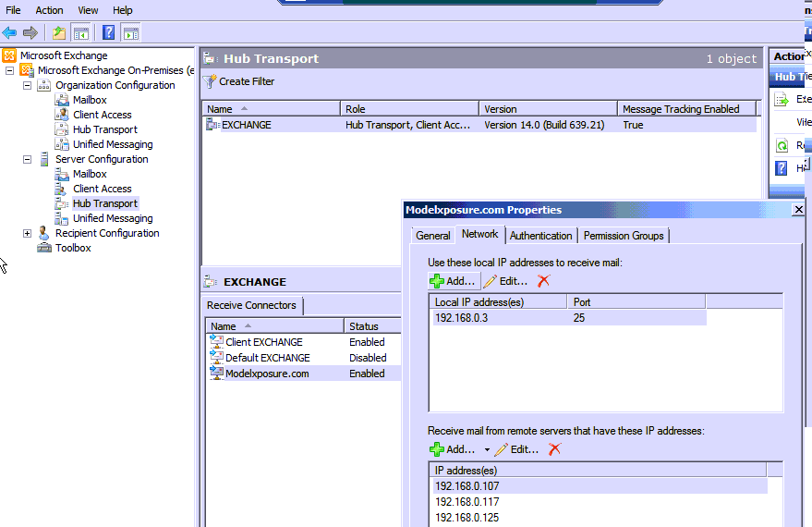The width and height of the screenshot is (812, 527).
Task: Select the Network tab
Action: pos(480,234)
